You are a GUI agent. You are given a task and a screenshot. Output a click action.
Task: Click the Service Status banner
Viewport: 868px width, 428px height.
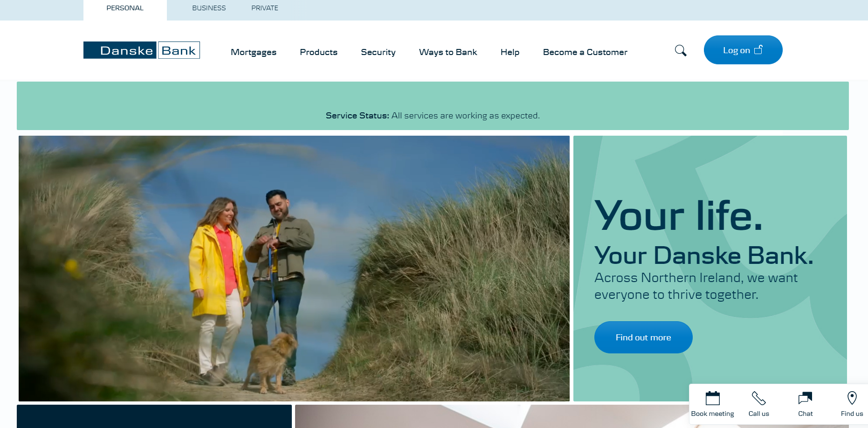coord(433,115)
